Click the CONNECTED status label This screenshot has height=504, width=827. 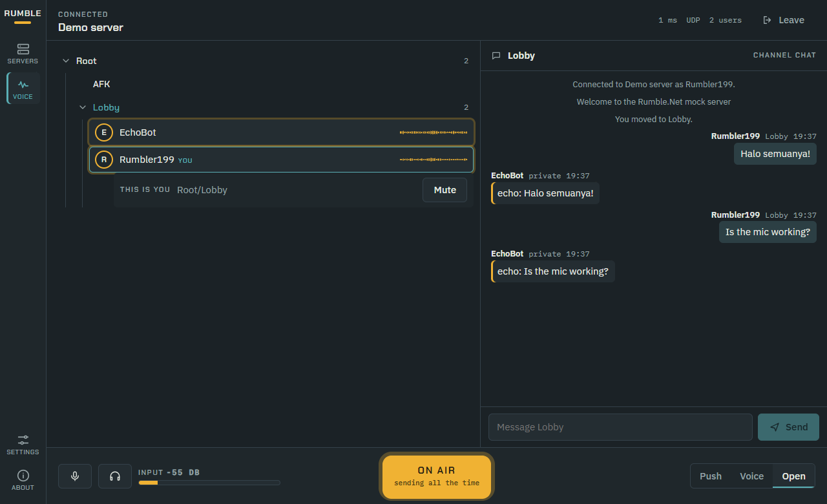point(83,14)
